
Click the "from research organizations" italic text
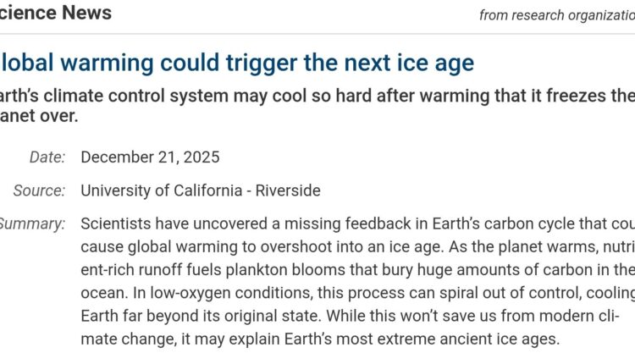(x=556, y=14)
